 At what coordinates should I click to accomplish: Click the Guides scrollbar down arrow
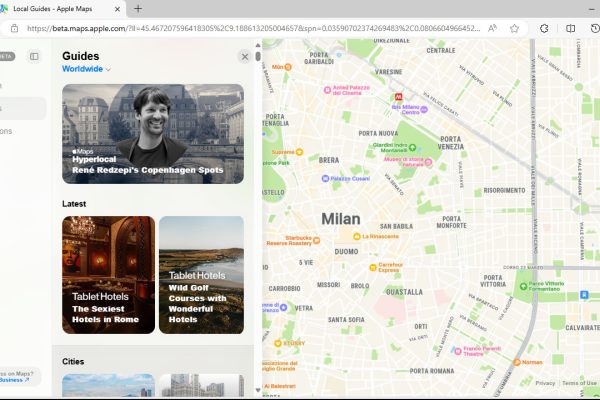[258, 390]
